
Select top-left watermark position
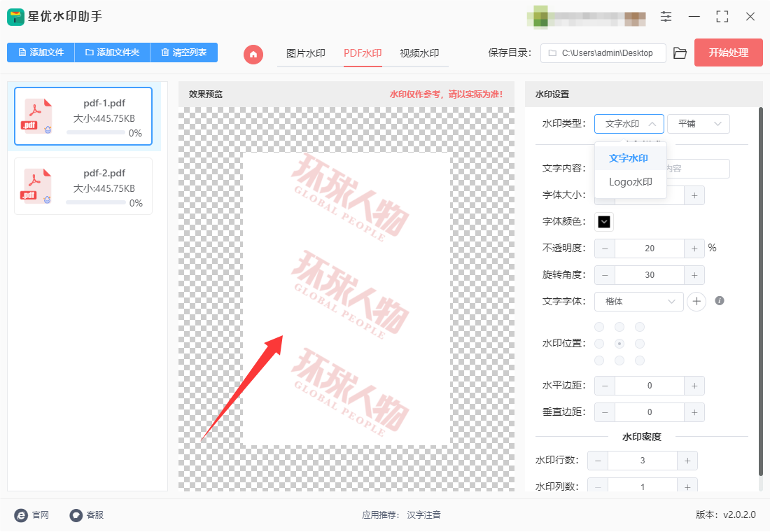tap(599, 327)
